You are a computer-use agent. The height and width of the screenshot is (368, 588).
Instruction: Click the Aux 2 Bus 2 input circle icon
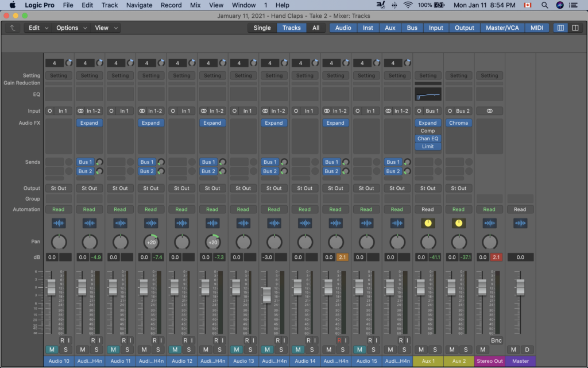(450, 111)
